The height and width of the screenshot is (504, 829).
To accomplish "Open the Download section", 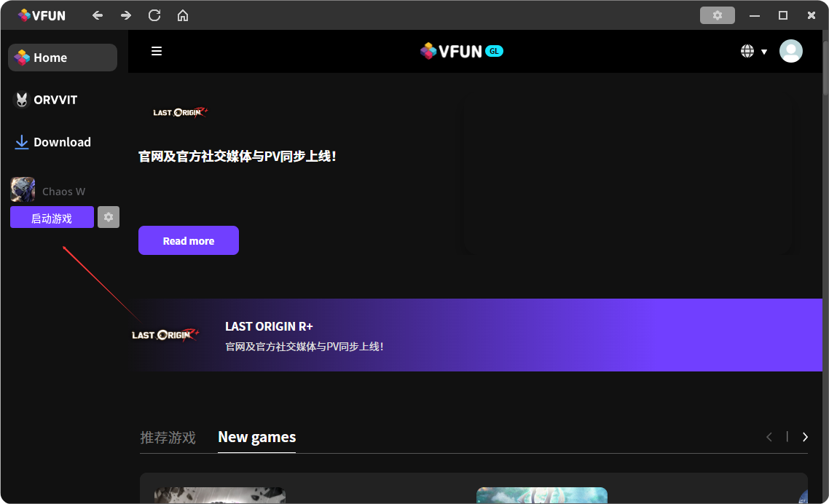I will tap(62, 142).
